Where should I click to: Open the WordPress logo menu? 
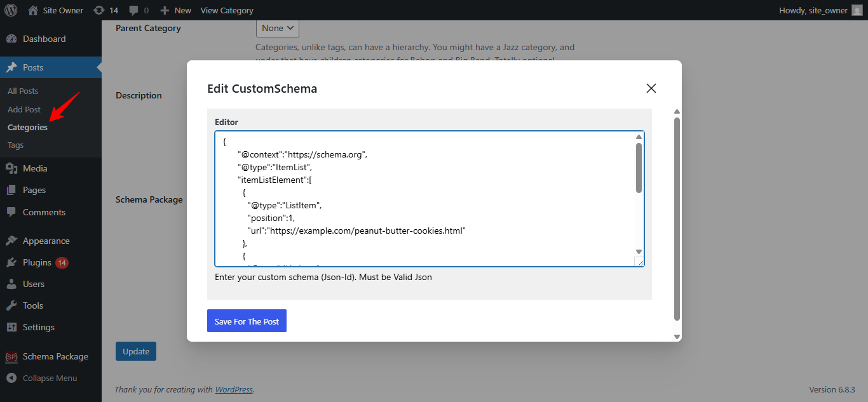pos(10,10)
